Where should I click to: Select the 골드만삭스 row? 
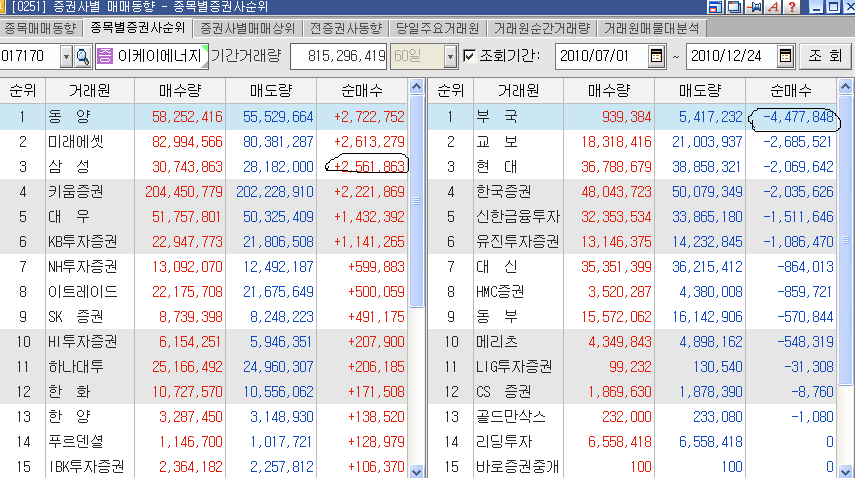pos(632,416)
